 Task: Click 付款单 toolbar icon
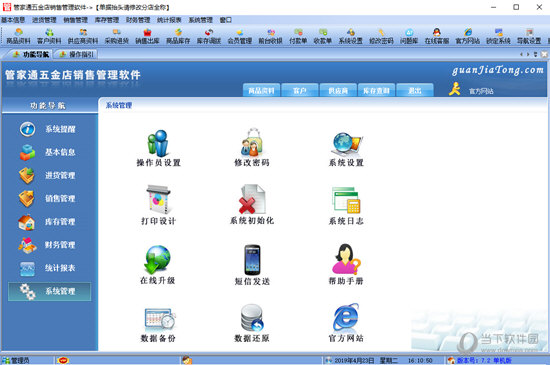coord(298,37)
